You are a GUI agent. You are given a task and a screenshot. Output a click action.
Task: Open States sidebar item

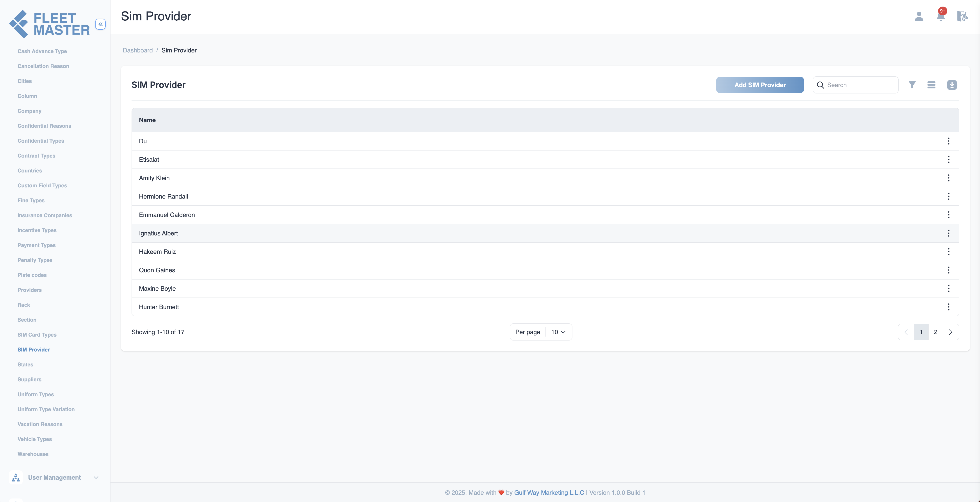pyautogui.click(x=25, y=365)
